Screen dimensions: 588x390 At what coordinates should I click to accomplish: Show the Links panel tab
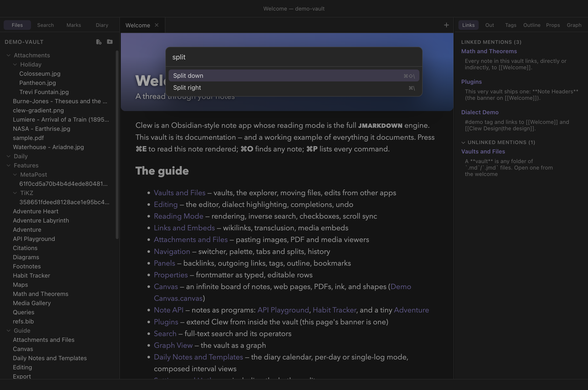(469, 25)
